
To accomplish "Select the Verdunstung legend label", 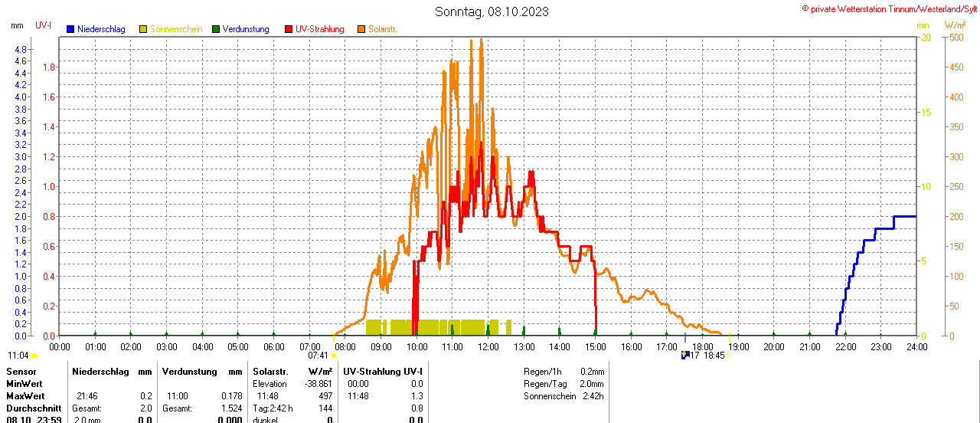I will [x=246, y=29].
